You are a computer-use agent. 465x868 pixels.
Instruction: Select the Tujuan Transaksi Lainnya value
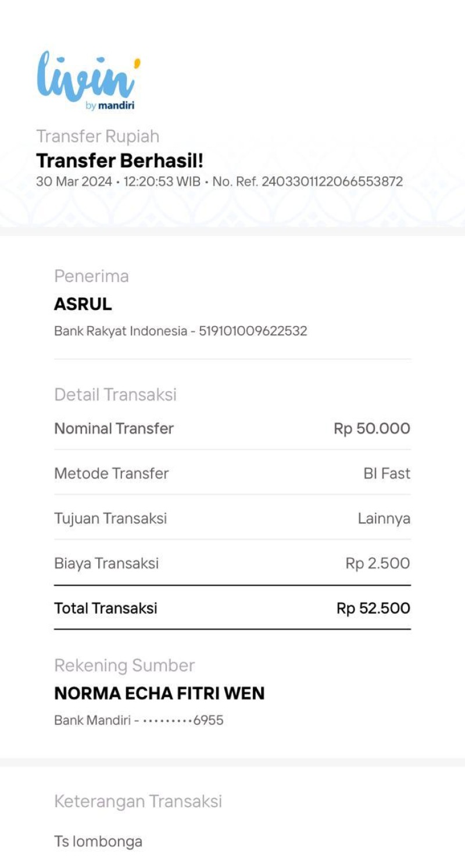[384, 519]
